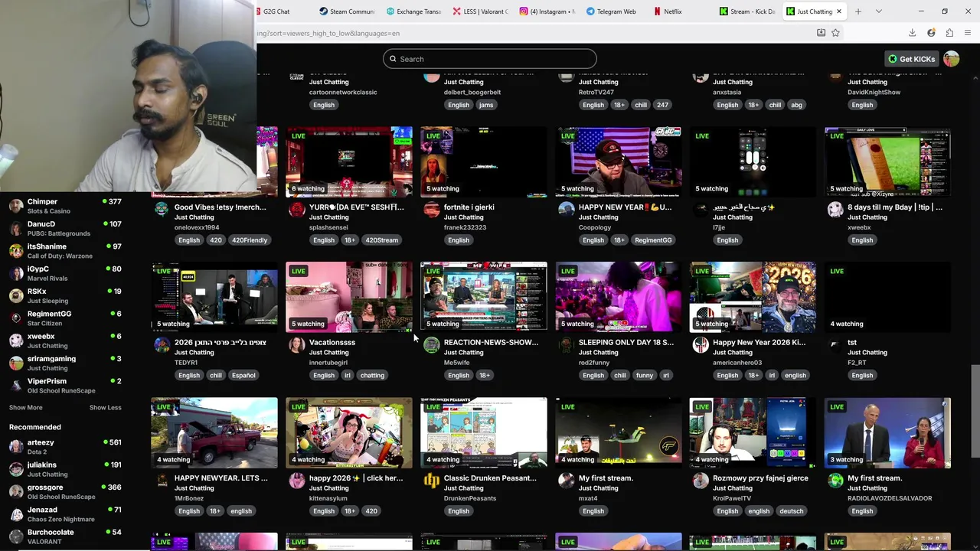Click Me5wife channel avatar
The image size is (980, 551).
432,345
